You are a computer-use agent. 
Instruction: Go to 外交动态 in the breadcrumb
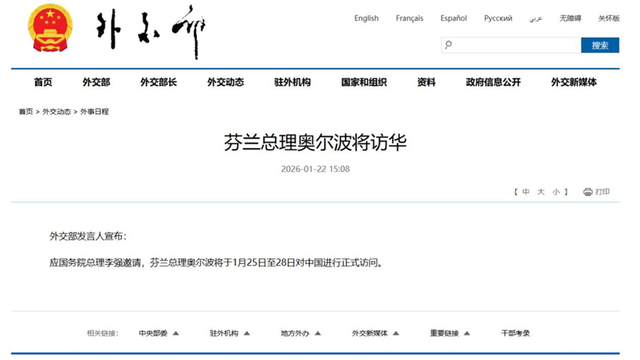click(57, 111)
